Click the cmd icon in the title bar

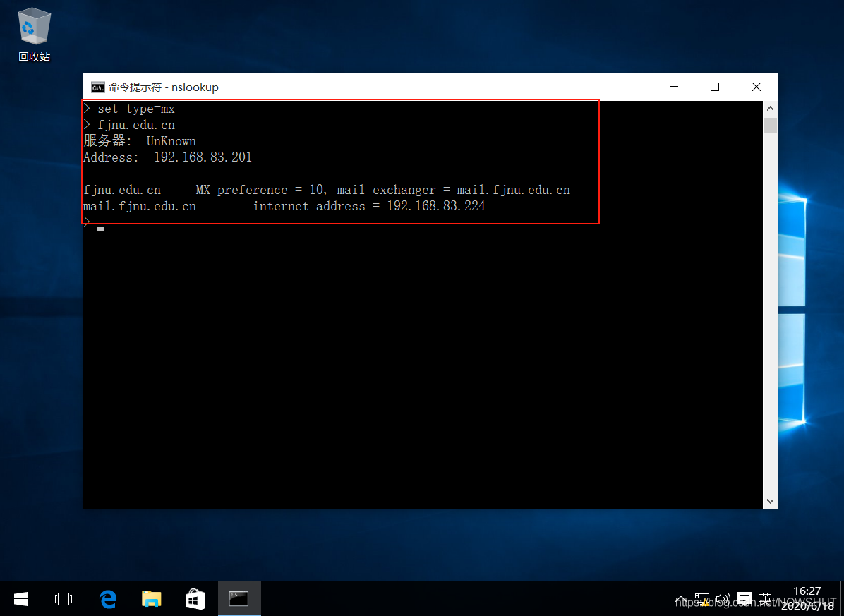click(x=97, y=87)
